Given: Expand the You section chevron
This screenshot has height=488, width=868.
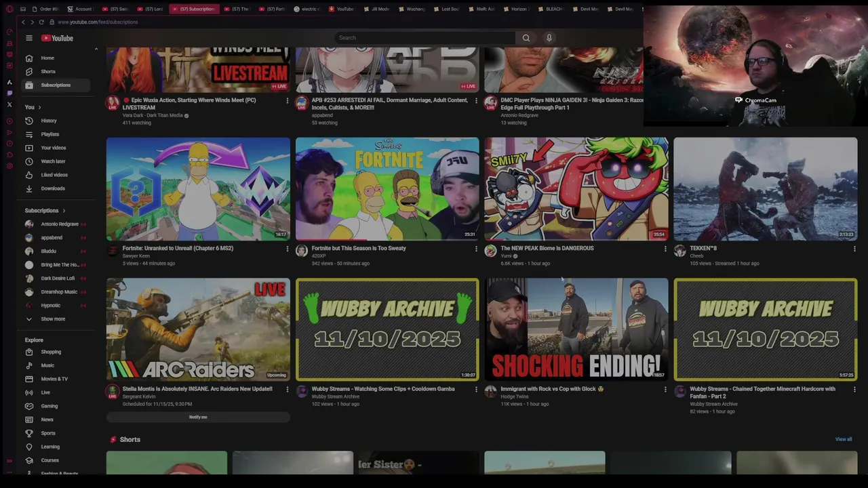Looking at the screenshot, I should point(39,107).
